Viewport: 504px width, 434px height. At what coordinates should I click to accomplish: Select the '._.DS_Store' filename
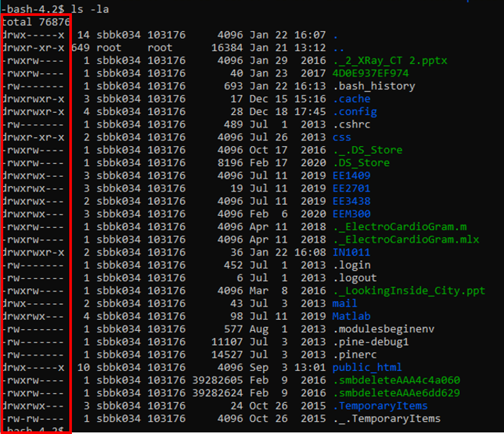click(367, 150)
